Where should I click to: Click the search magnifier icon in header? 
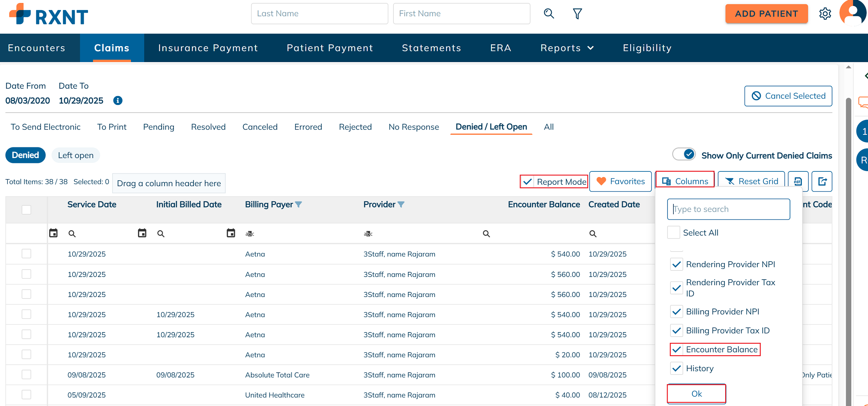click(549, 14)
